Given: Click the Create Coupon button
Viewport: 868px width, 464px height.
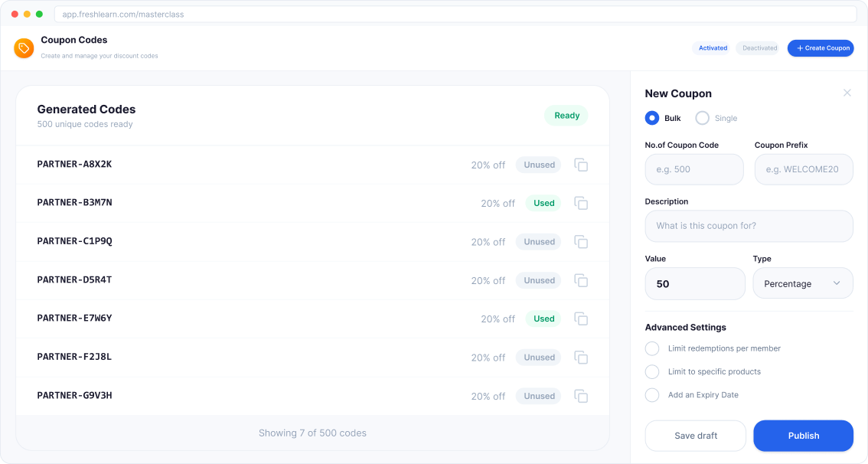Looking at the screenshot, I should point(821,47).
